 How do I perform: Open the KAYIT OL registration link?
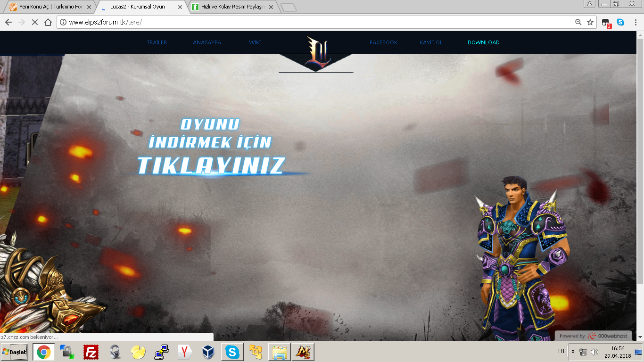431,42
